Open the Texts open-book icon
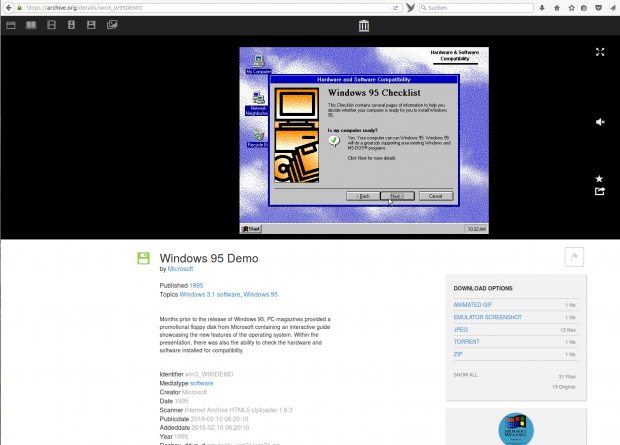 tap(31, 25)
